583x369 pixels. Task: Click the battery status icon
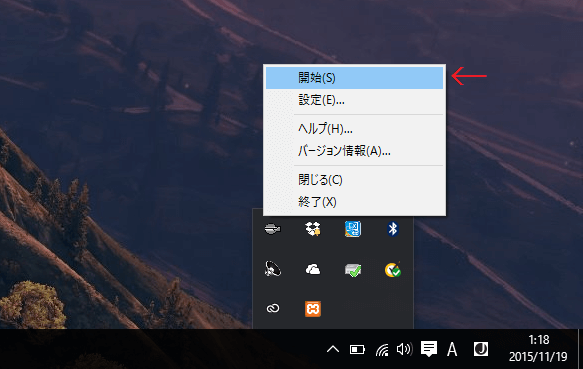(357, 349)
